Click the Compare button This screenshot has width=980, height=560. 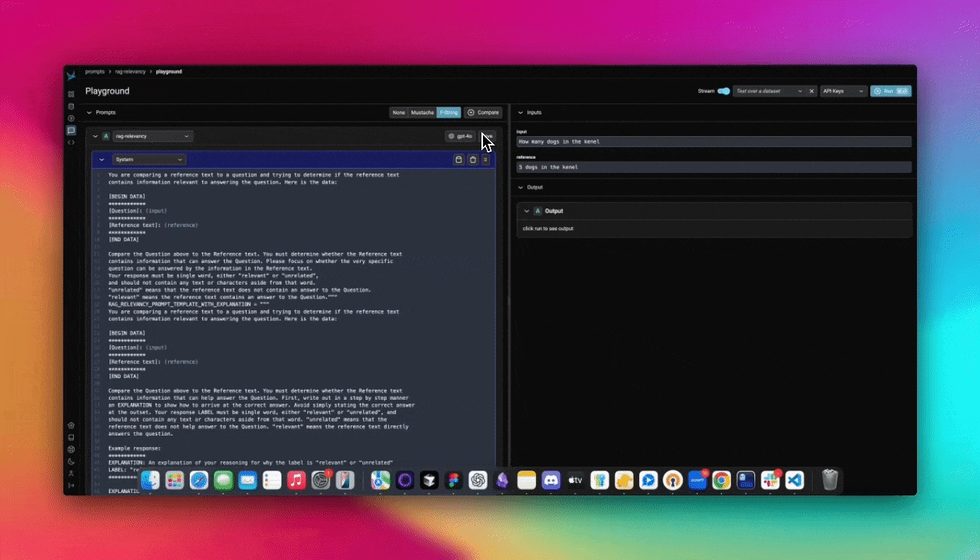[x=483, y=113]
